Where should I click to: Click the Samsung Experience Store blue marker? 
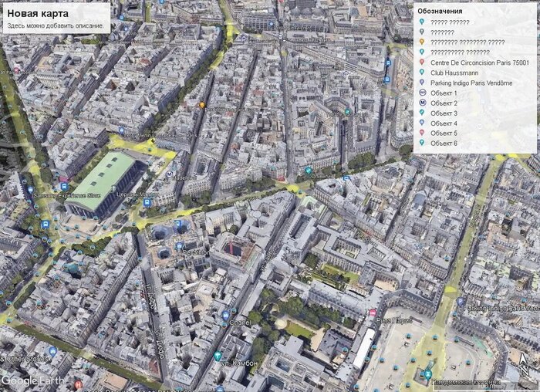(x=31, y=190)
